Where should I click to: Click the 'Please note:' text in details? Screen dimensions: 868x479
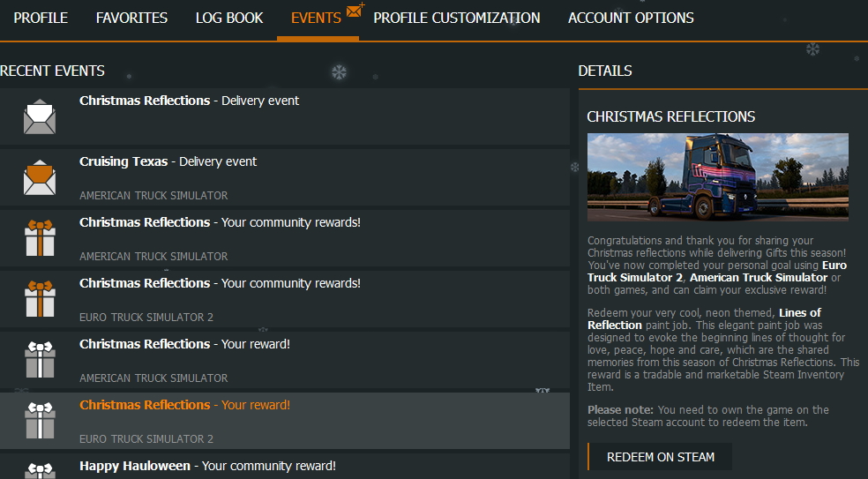click(620, 410)
